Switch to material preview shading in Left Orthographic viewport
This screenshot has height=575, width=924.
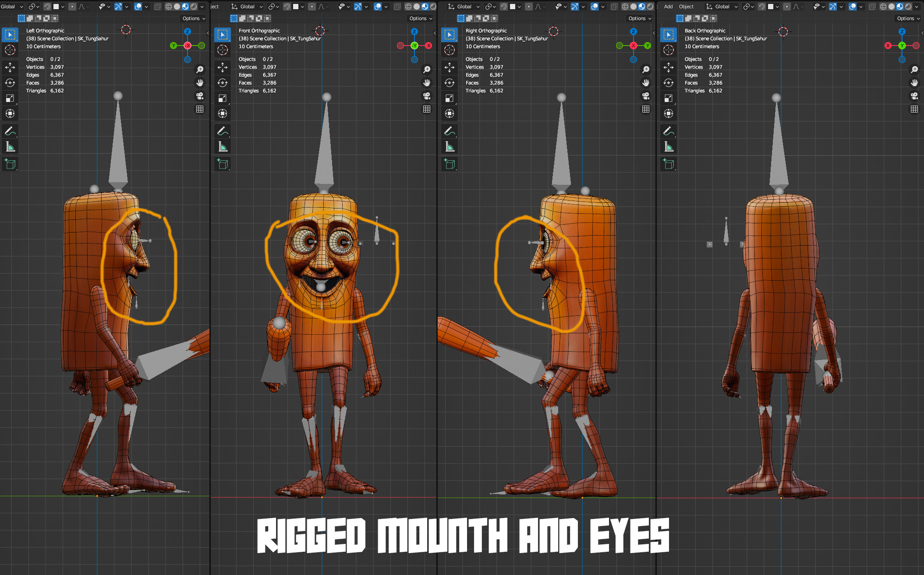pyautogui.click(x=185, y=7)
